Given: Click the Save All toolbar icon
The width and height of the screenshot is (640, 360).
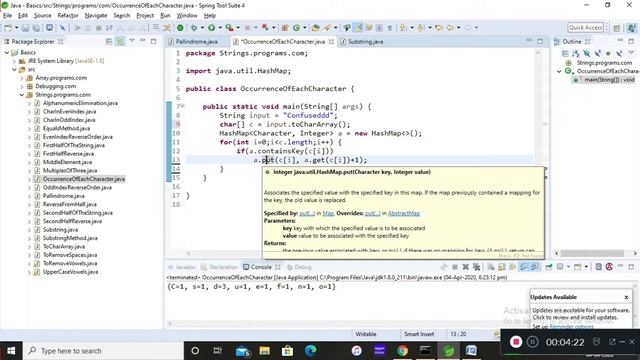Looking at the screenshot, I should click(36, 27).
